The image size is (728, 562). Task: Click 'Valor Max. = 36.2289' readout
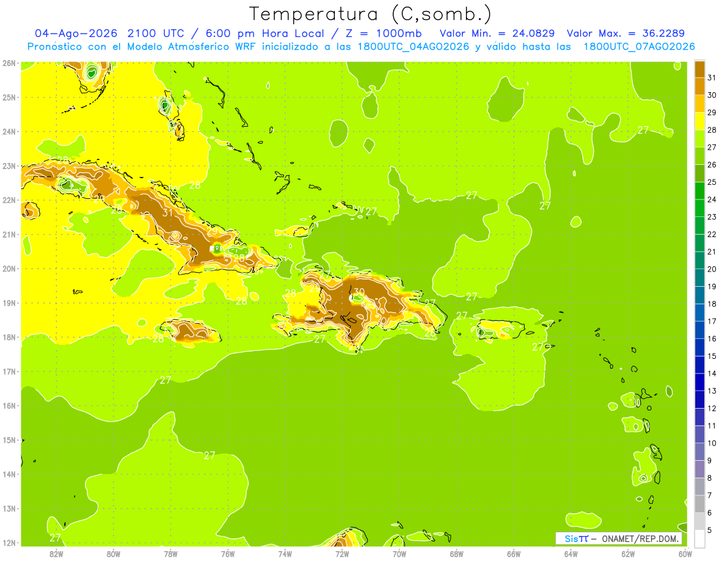tap(625, 33)
